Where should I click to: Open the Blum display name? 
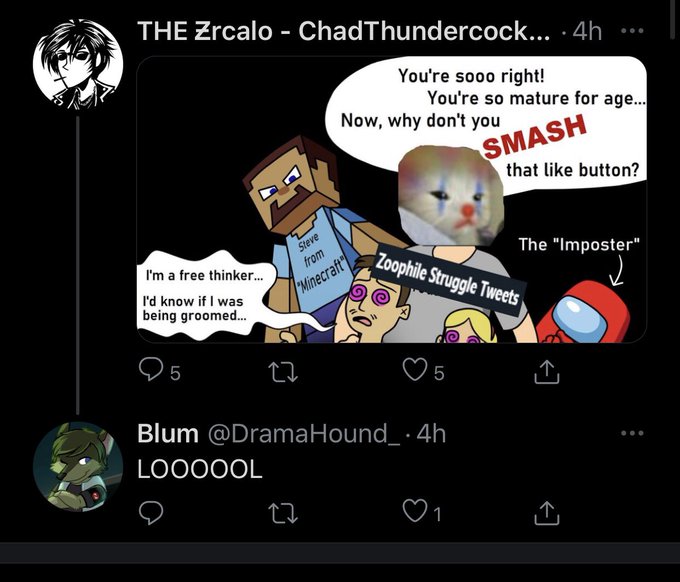tap(168, 433)
